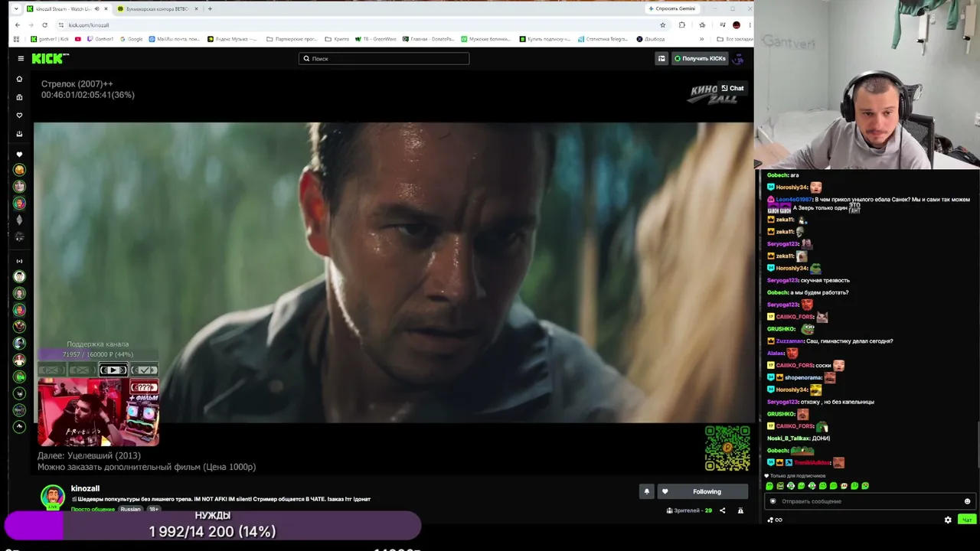Click the Russian language tag
Image resolution: width=980 pixels, height=551 pixels.
tap(130, 509)
